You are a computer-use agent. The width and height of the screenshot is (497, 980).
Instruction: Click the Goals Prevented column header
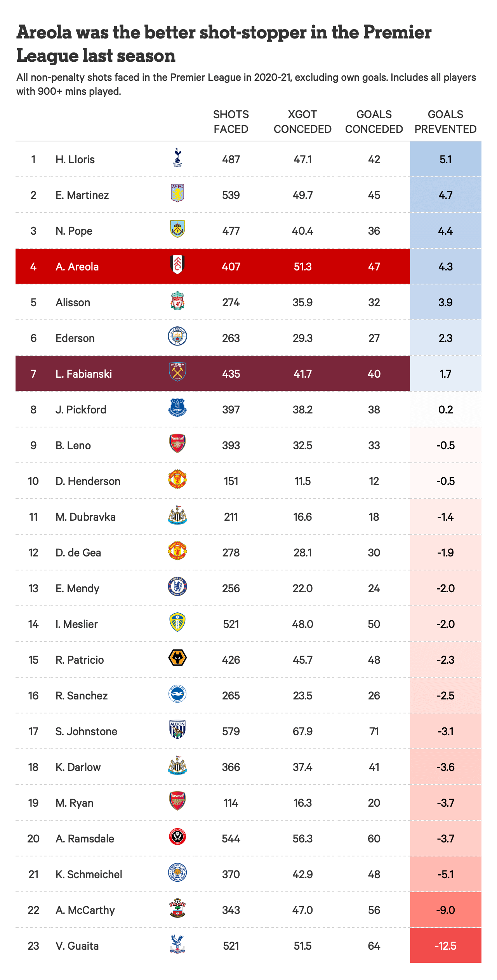click(x=445, y=122)
